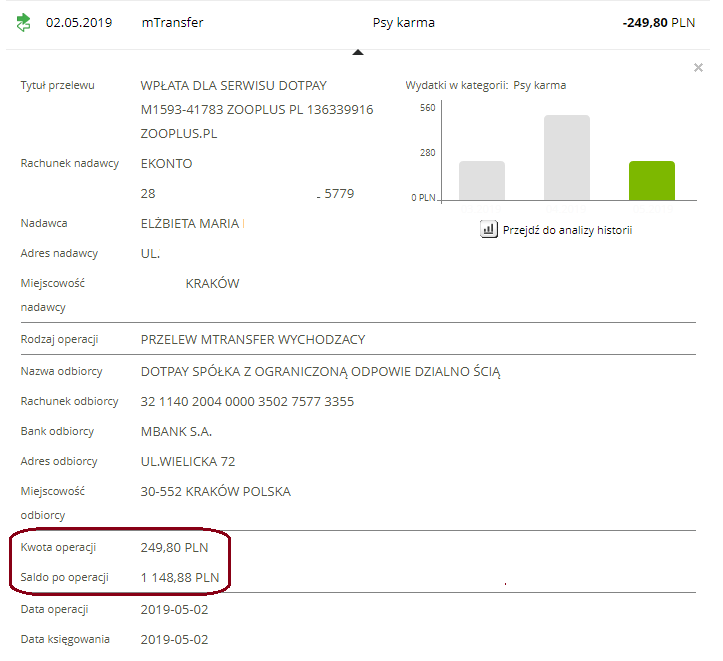Click the 'Saldo po operacji' label
This screenshot has width=723, height=661.
pyautogui.click(x=65, y=577)
